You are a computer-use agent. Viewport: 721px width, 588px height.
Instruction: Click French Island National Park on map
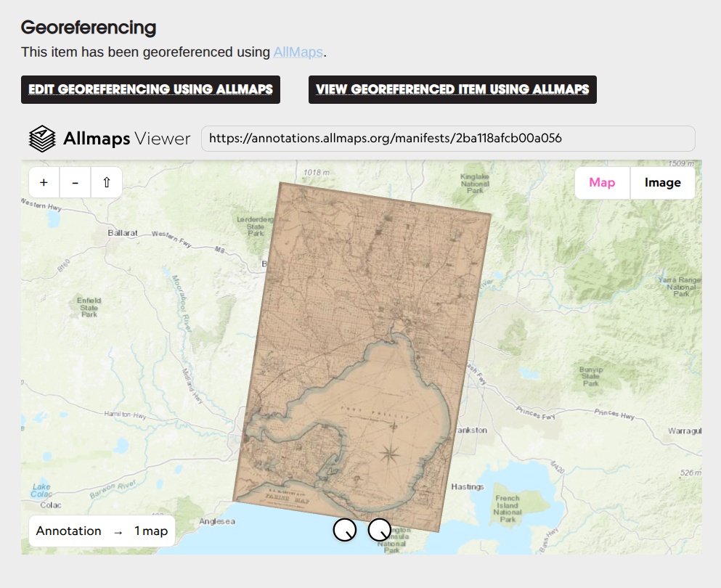click(x=507, y=509)
